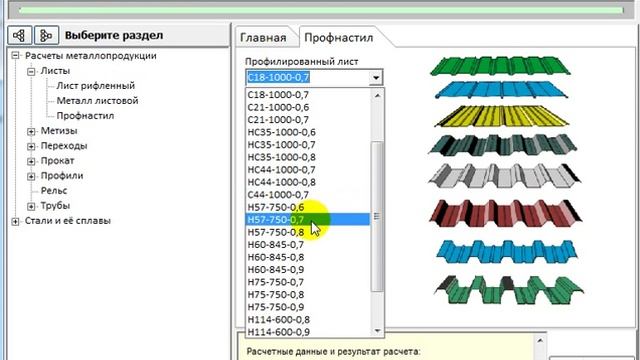Click the dropdown list scroll-down arrow

pyautogui.click(x=377, y=331)
